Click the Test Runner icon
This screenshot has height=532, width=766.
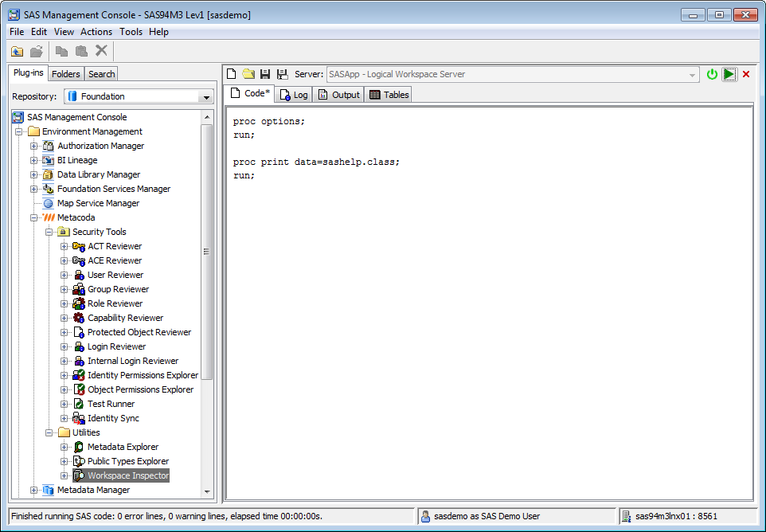point(79,404)
